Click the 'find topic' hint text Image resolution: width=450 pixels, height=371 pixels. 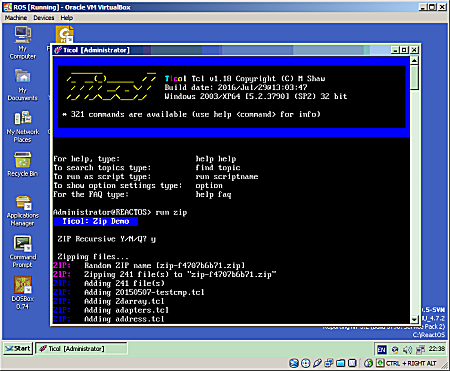pos(218,168)
